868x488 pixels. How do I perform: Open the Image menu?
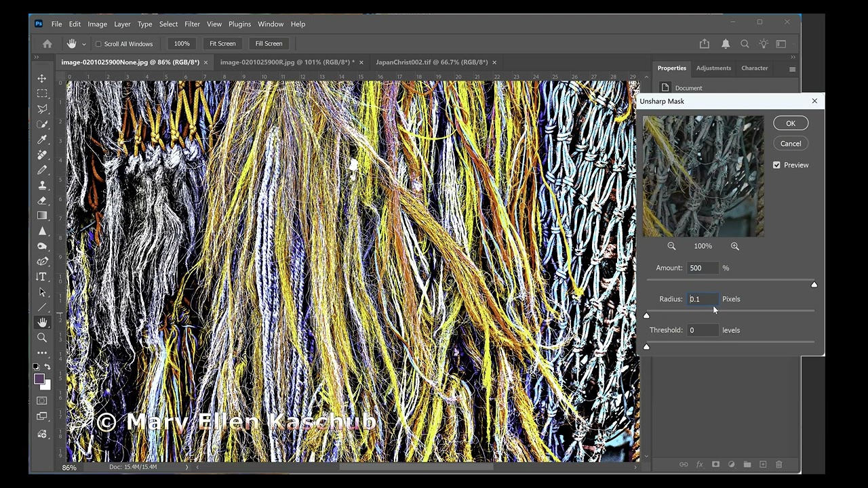tap(97, 24)
